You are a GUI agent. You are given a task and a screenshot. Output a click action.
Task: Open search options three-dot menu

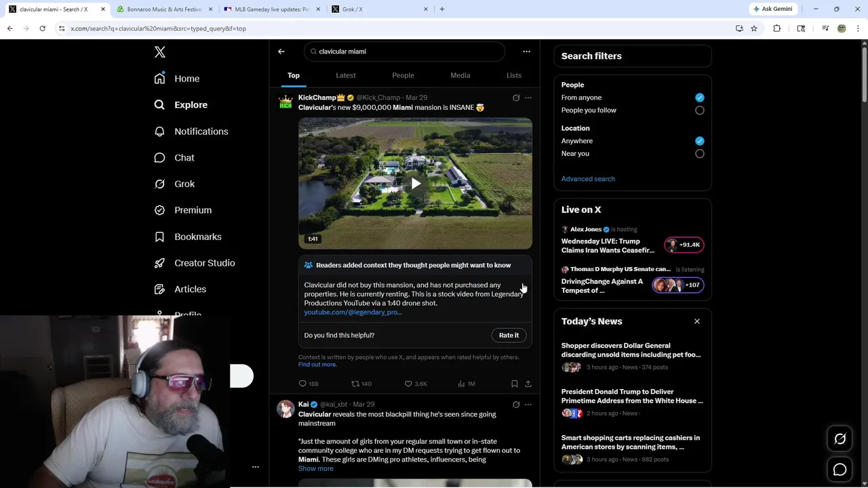click(x=526, y=52)
